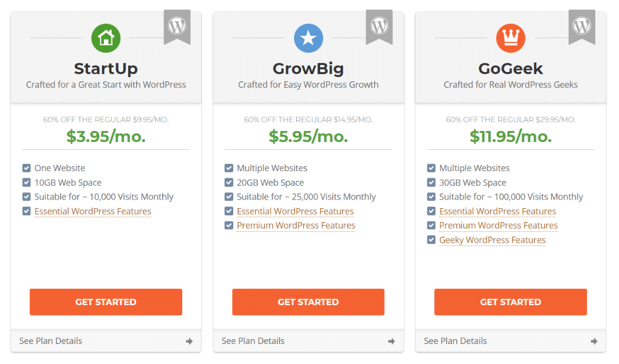Expand See Plan Details for GoGeek

point(510,341)
